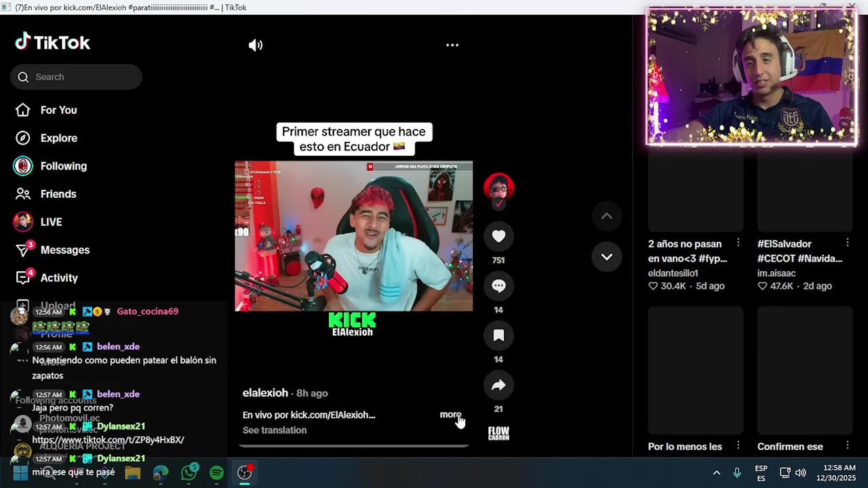The height and width of the screenshot is (488, 868).
Task: Open comments with the speech bubble icon
Action: point(498,285)
